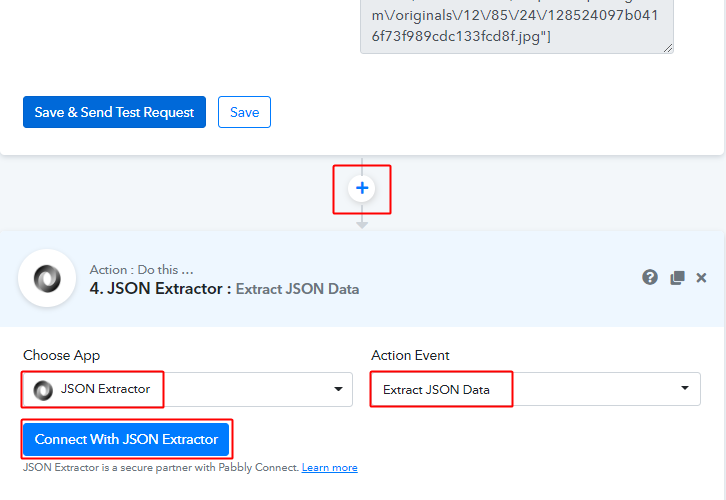The height and width of the screenshot is (500, 726).
Task: Click the 'Choose App' label
Action: tap(62, 356)
